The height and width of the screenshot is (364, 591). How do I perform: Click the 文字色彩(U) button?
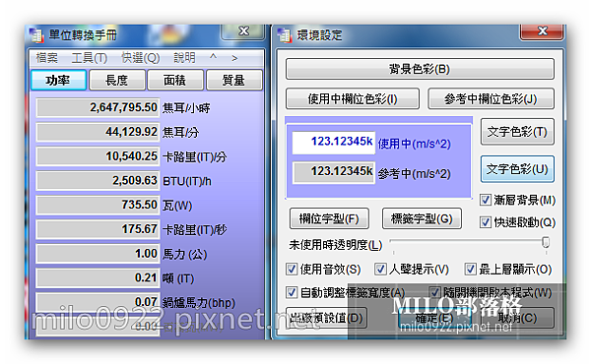click(517, 169)
